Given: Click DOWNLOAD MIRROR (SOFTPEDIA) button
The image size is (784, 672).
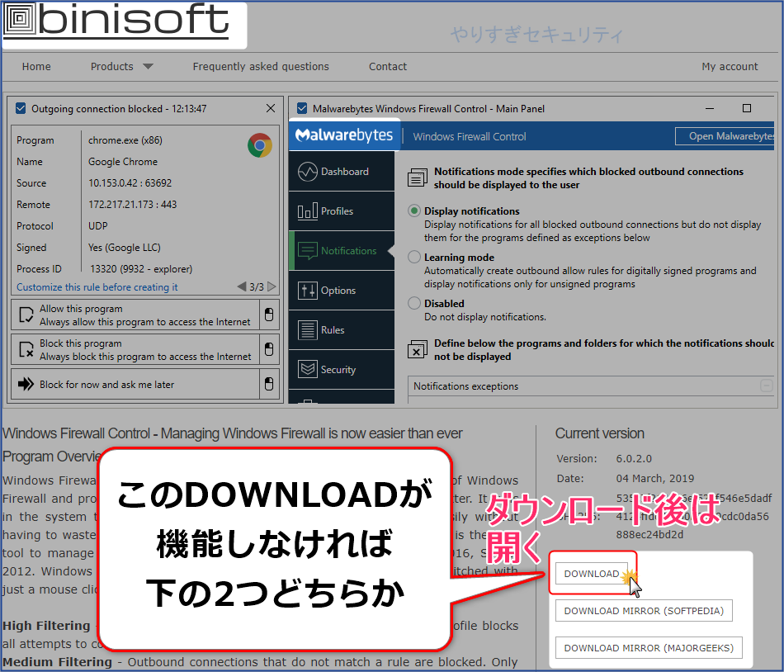Looking at the screenshot, I should 644,611.
